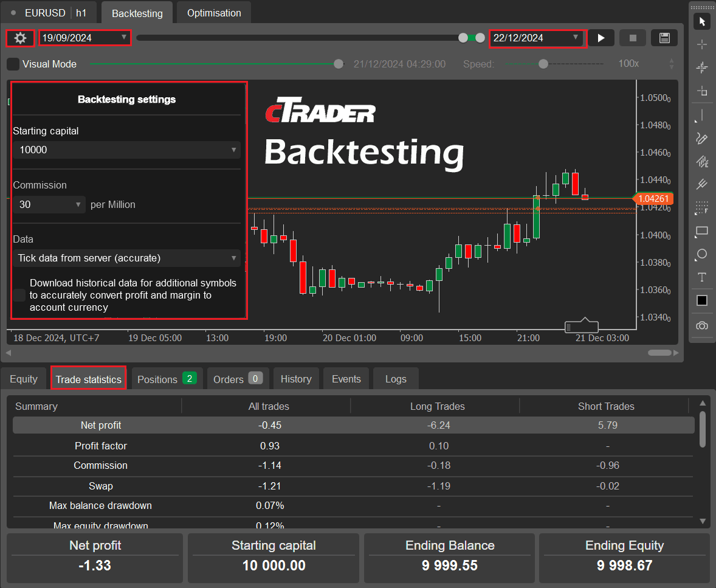This screenshot has width=716, height=588.
Task: Select the Commission statistics row
Action: point(353,466)
